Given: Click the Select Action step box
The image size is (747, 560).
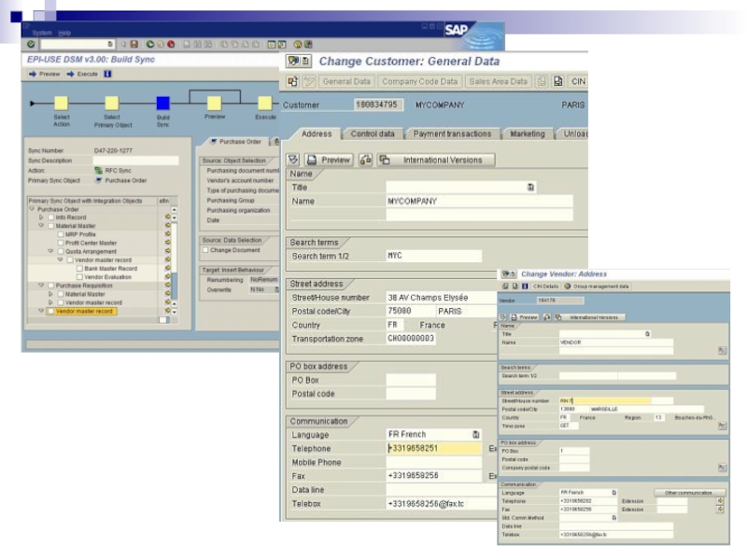Looking at the screenshot, I should click(61, 103).
